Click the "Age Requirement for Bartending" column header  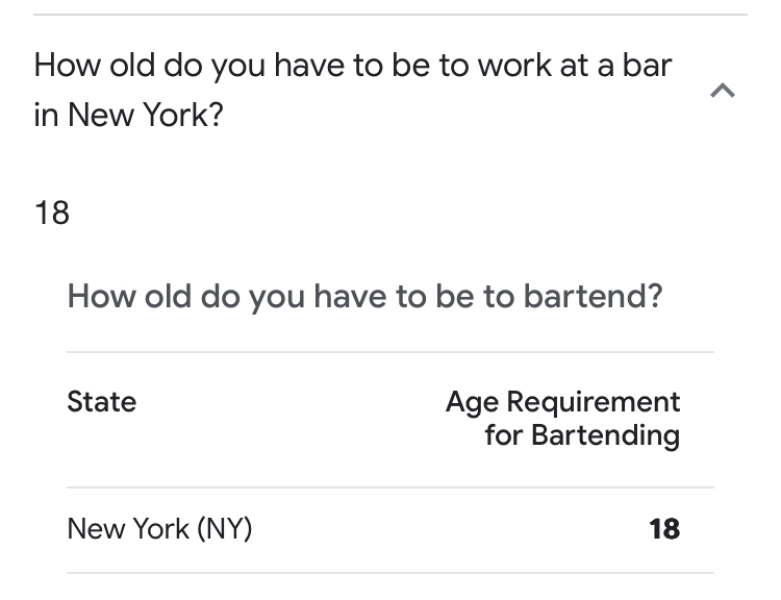[563, 419]
